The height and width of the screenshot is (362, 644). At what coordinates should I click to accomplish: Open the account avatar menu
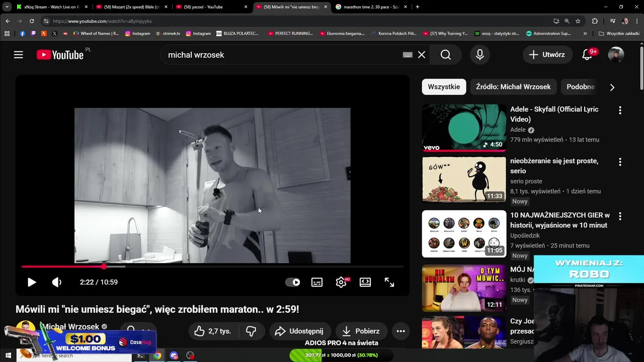[x=616, y=55]
